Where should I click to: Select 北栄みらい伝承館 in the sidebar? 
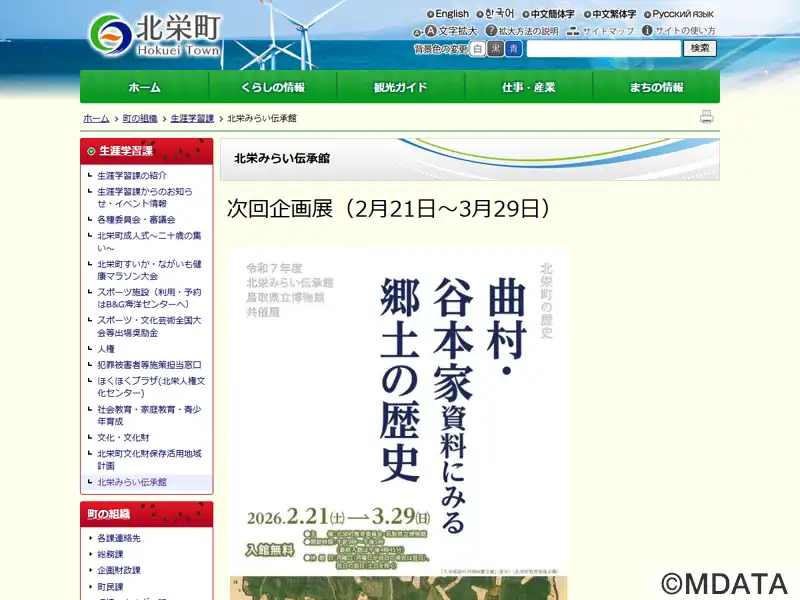[x=132, y=482]
